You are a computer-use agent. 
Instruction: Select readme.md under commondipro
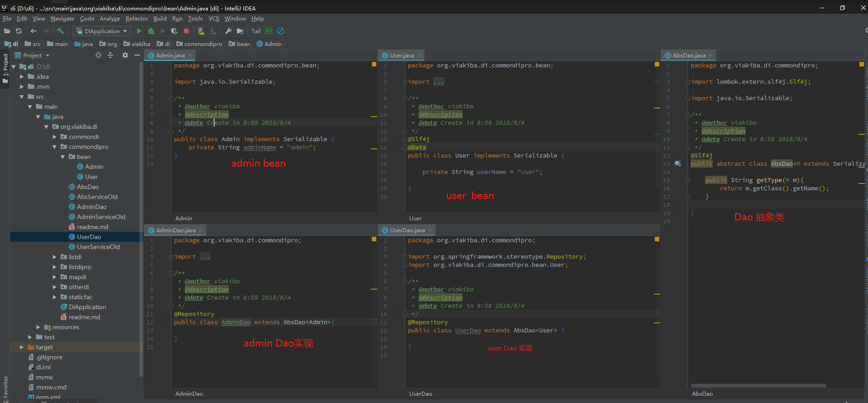click(92, 227)
